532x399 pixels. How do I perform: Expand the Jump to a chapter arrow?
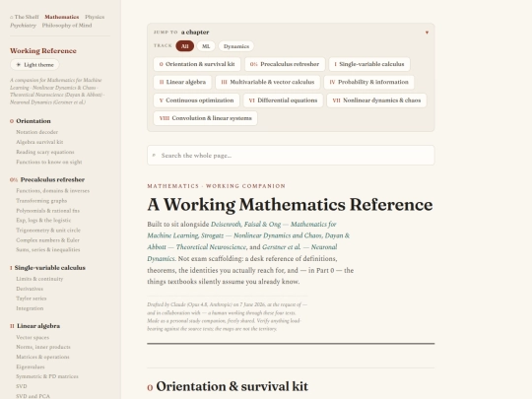(427, 33)
